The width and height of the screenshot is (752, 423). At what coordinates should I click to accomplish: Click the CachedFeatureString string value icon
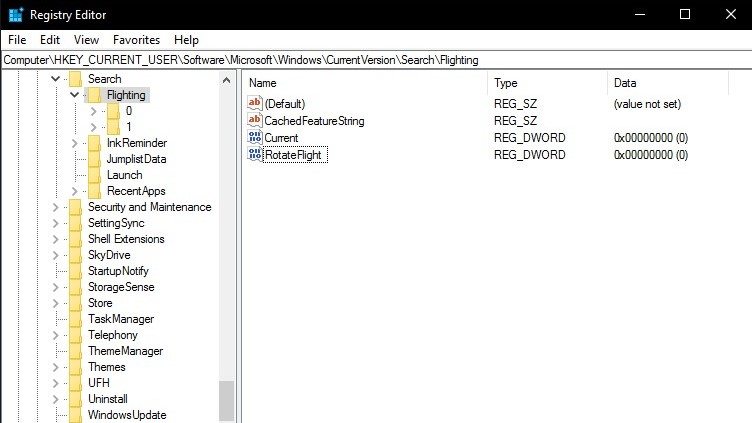[x=254, y=121]
